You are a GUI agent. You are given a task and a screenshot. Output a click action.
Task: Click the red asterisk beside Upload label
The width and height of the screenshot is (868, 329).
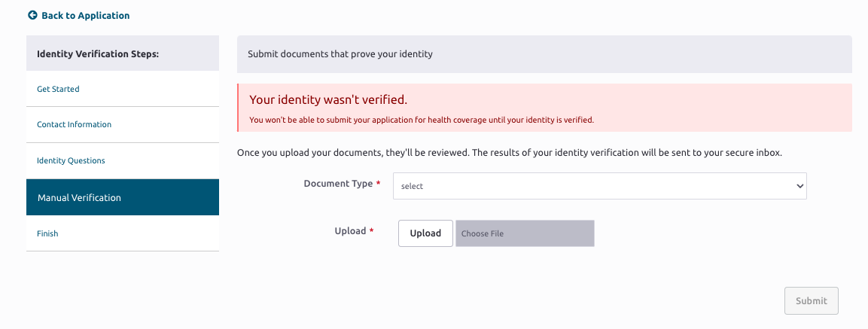coord(371,231)
